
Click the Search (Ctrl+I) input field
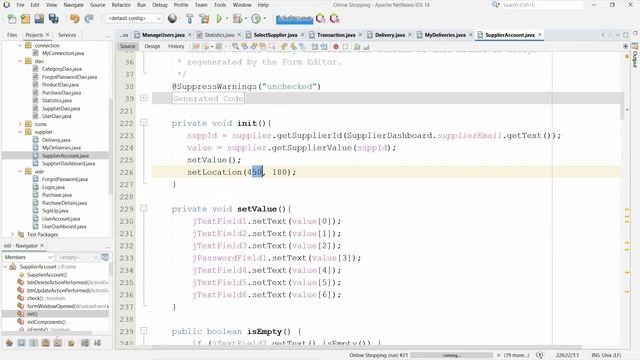[542, 4]
